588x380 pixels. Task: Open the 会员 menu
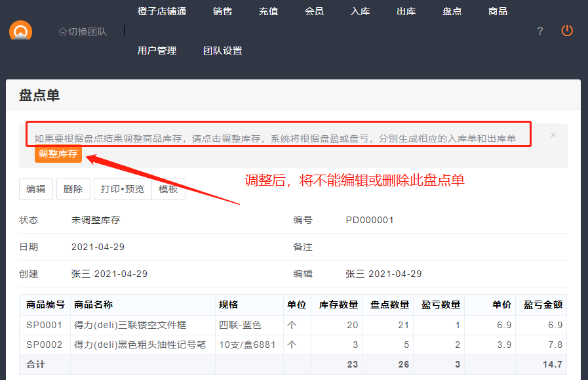pos(314,11)
